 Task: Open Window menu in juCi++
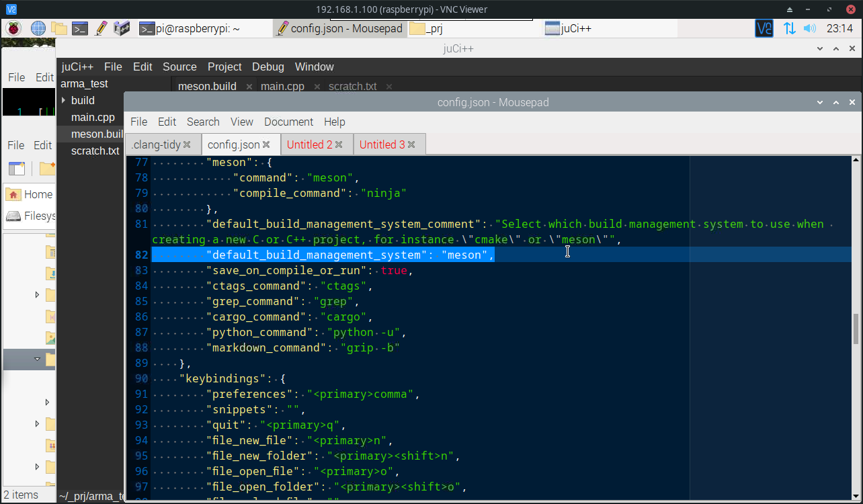[314, 67]
